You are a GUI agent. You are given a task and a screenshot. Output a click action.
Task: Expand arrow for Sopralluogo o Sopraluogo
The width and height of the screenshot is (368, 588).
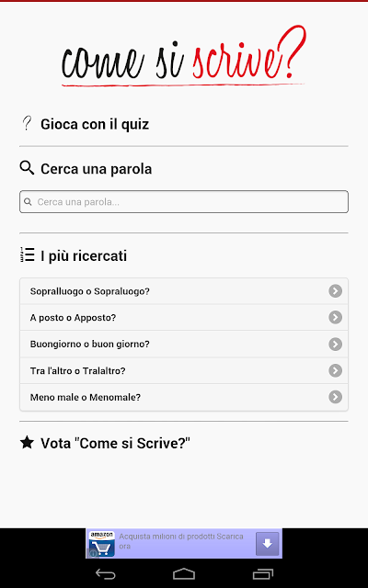coord(335,290)
